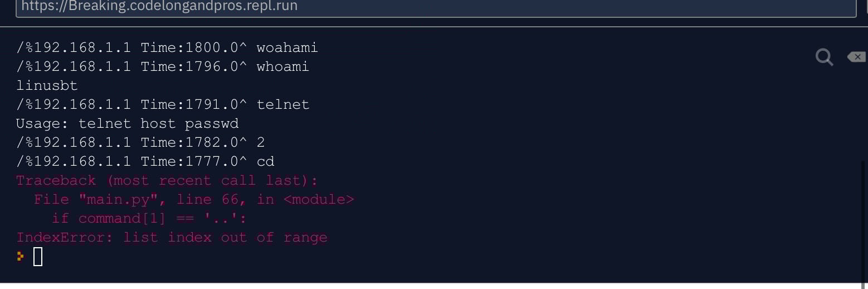Click the 'telnet' command at Time:1791.0
Image resolution: width=868 pixels, height=289 pixels.
point(282,105)
